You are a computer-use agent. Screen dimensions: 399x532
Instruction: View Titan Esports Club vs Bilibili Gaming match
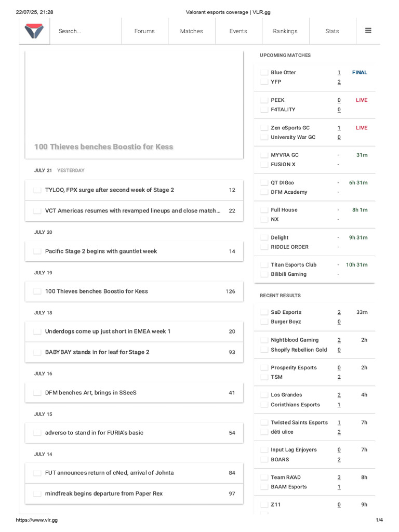click(x=315, y=269)
